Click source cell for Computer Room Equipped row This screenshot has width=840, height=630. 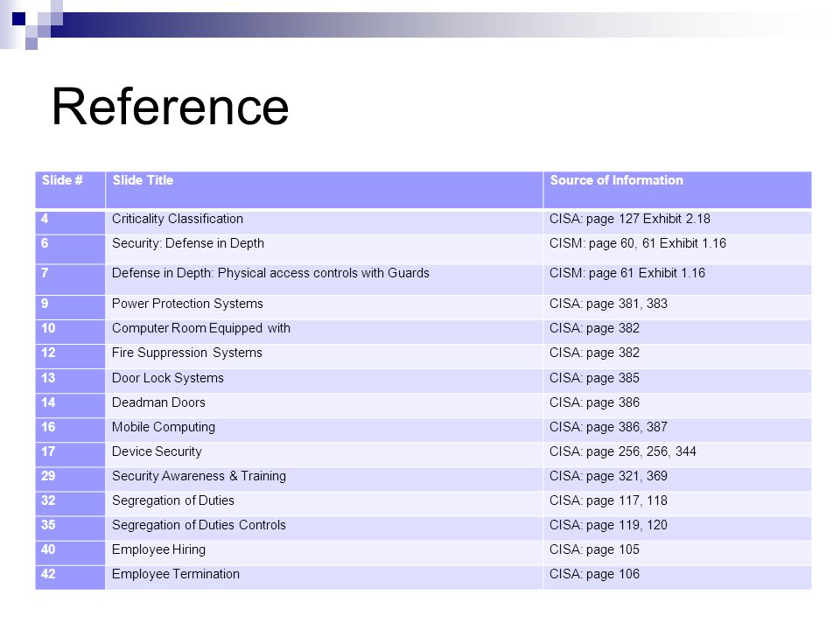pyautogui.click(x=677, y=332)
